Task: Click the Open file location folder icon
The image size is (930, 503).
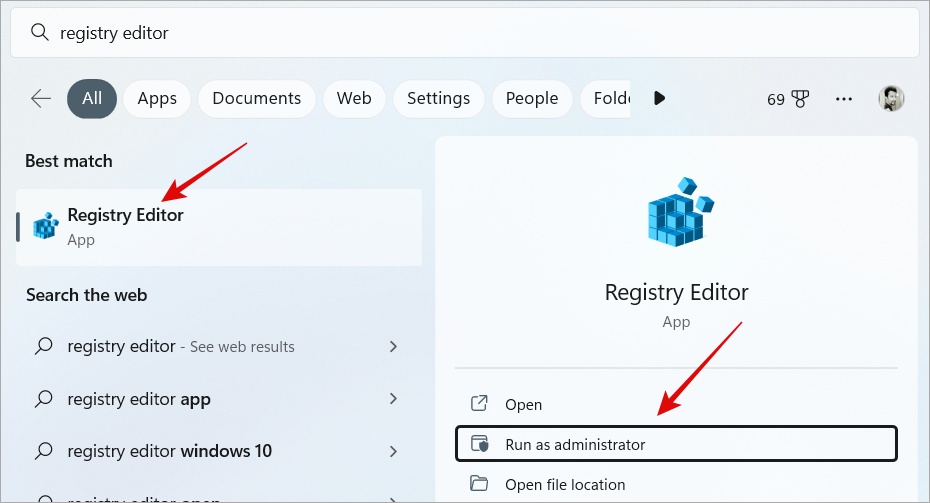Action: click(479, 483)
